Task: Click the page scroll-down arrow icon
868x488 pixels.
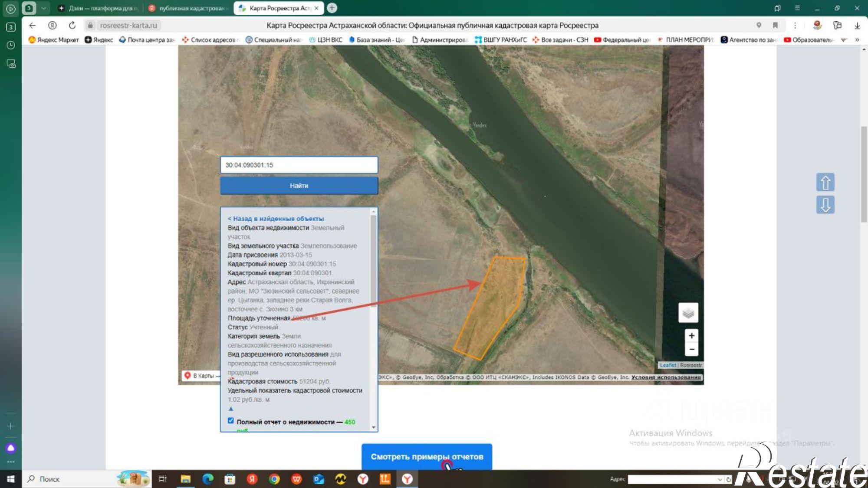Action: tap(825, 205)
